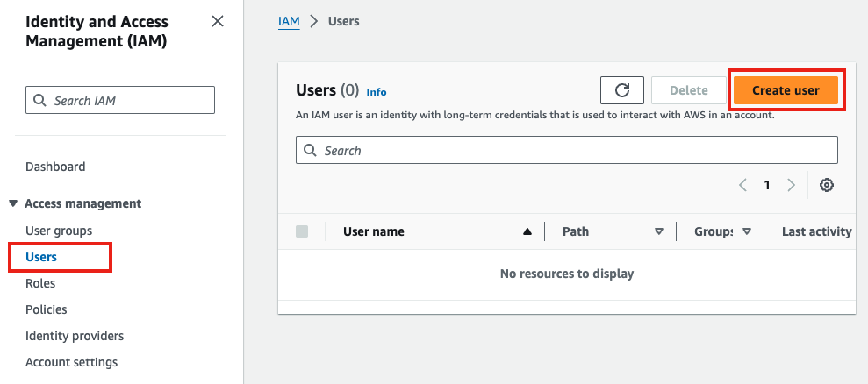Go to previous page arrow
Image resolution: width=868 pixels, height=384 pixels.
(x=742, y=185)
